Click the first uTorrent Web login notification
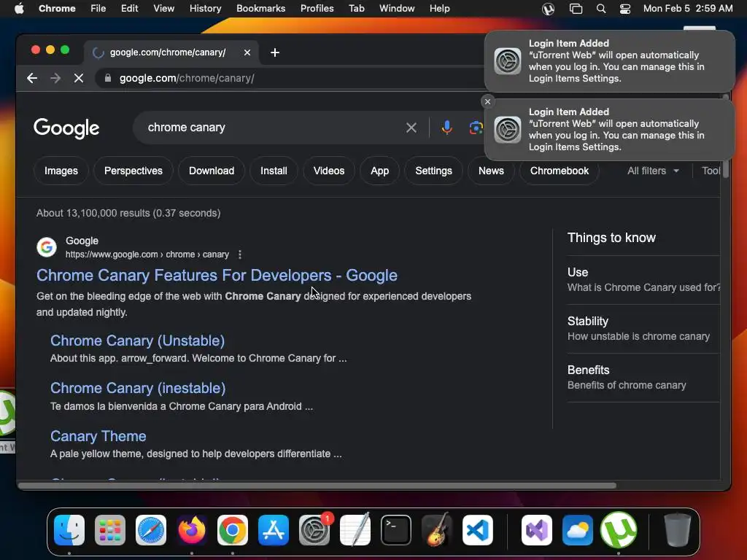 [609, 61]
